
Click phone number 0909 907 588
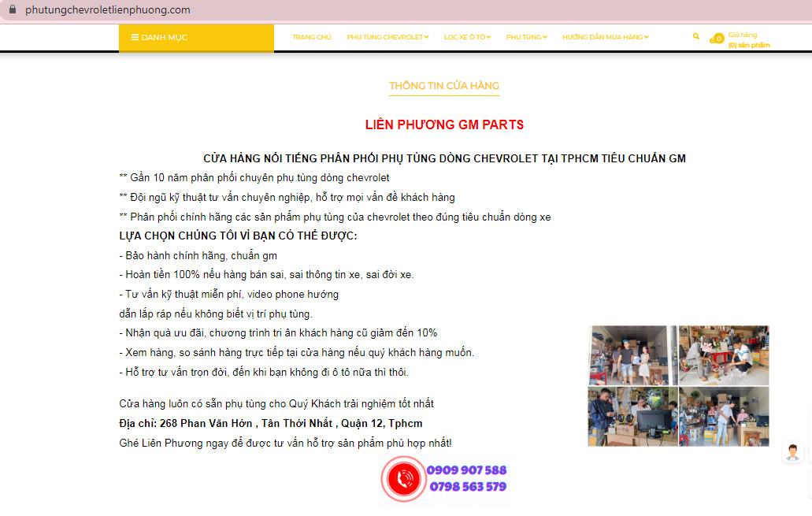pyautogui.click(x=466, y=470)
